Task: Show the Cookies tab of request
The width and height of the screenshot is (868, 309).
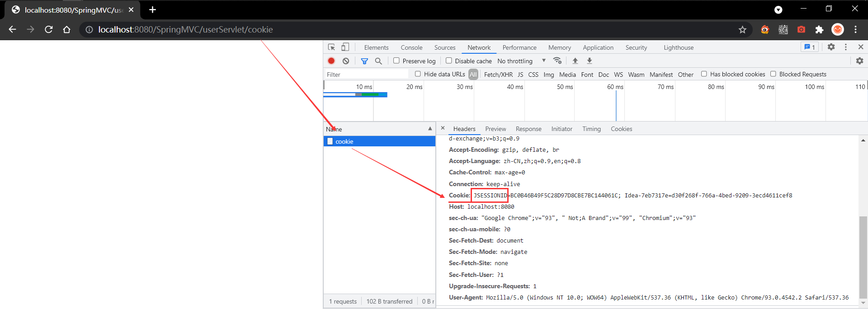Action: tap(621, 129)
